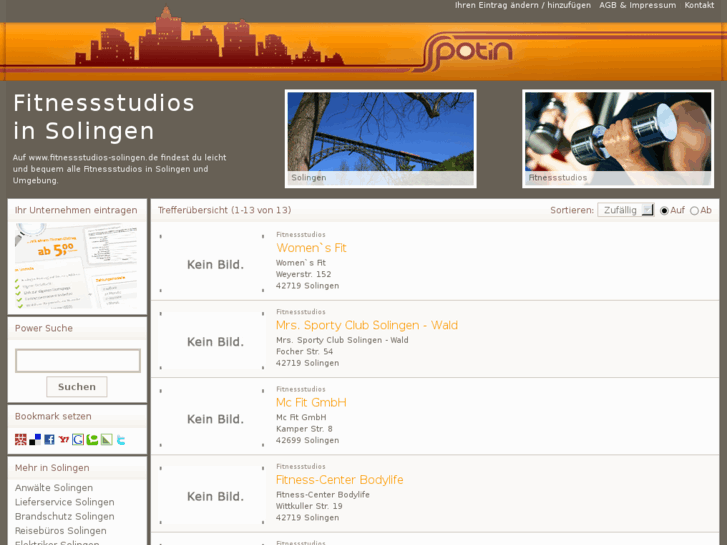Image resolution: width=727 pixels, height=545 pixels.
Task: Open the Kontakt page
Action: 699,5
